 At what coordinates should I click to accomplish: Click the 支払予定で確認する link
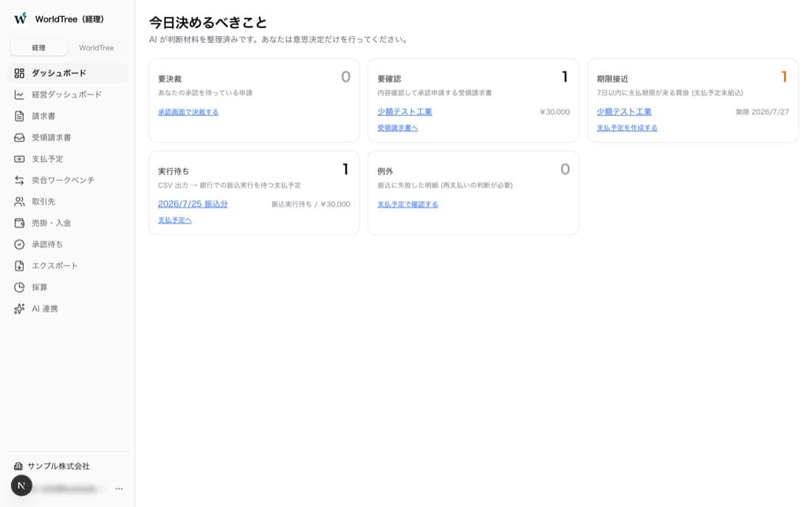click(x=407, y=204)
